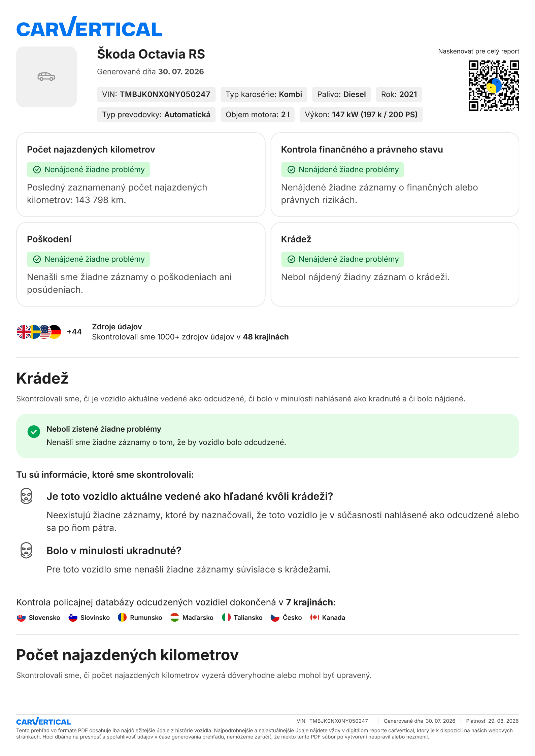The width and height of the screenshot is (535, 756).
Task: Click the Kanada flag icon
Action: click(x=314, y=618)
